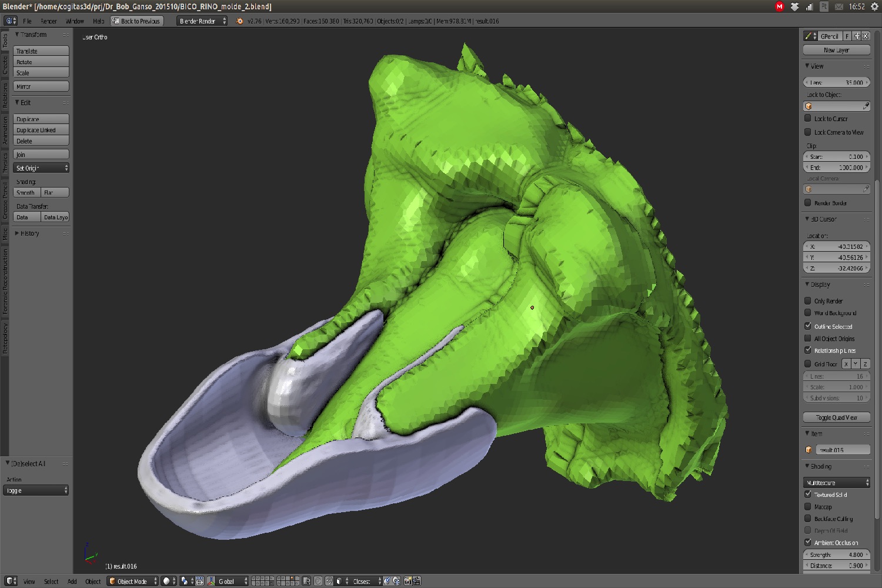Open the pivot point selector
Screen dimensions: 882x588
187,581
